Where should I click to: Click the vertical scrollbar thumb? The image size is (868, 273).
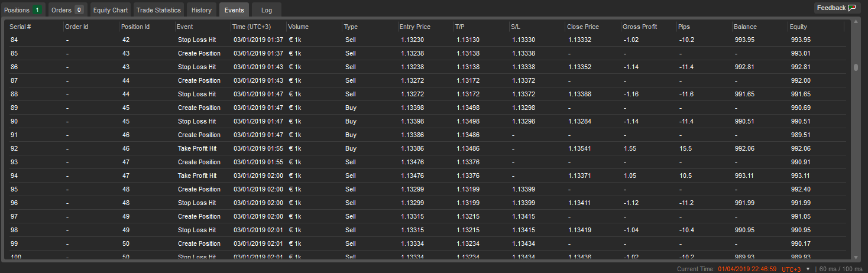point(856,67)
